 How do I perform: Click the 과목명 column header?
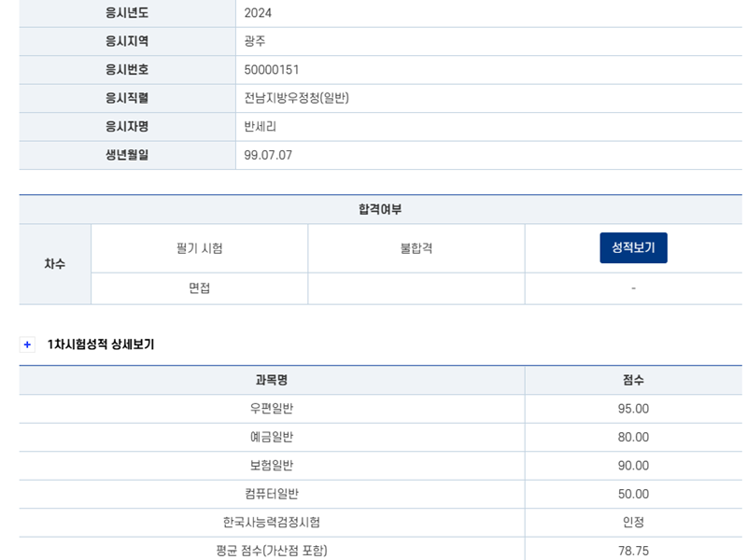(x=272, y=380)
